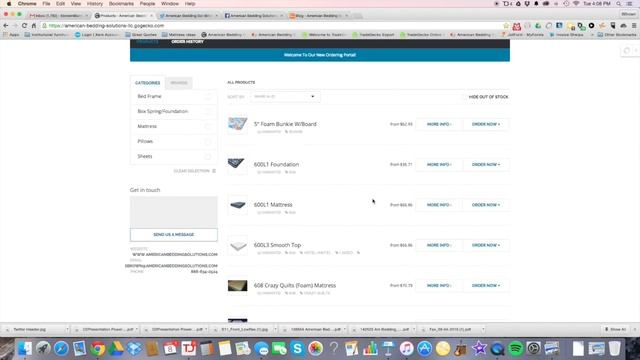Select the Box Spring/Foundation category radio
This screenshot has width=640, height=360.
coord(208,111)
